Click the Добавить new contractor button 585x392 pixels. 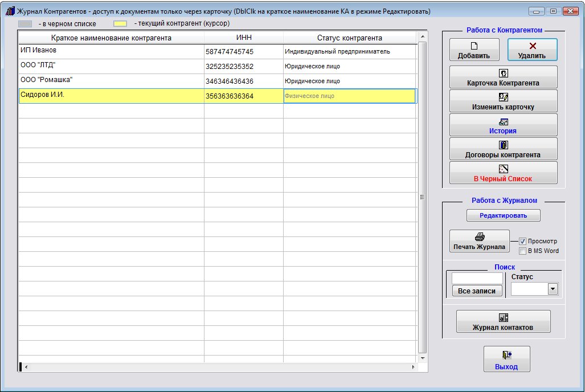point(474,50)
